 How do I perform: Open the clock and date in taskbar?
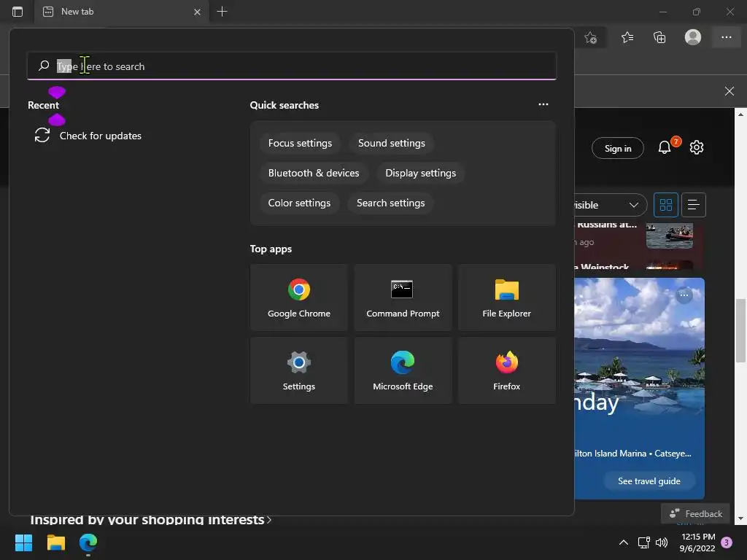tap(698, 542)
